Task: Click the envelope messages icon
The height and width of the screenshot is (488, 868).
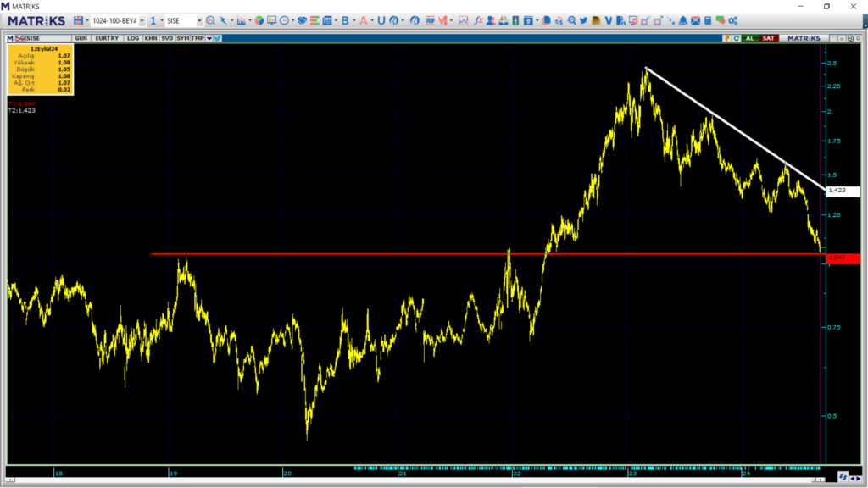Action: pos(695,20)
